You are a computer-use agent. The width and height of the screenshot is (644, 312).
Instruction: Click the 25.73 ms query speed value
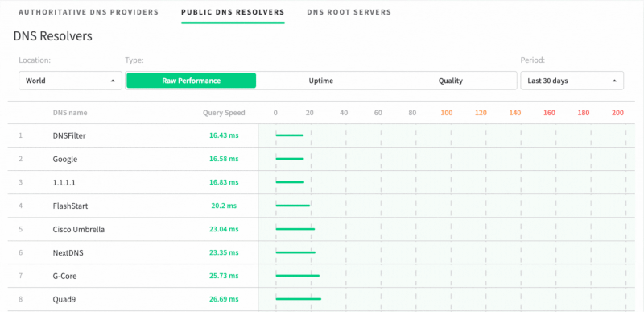(x=224, y=276)
